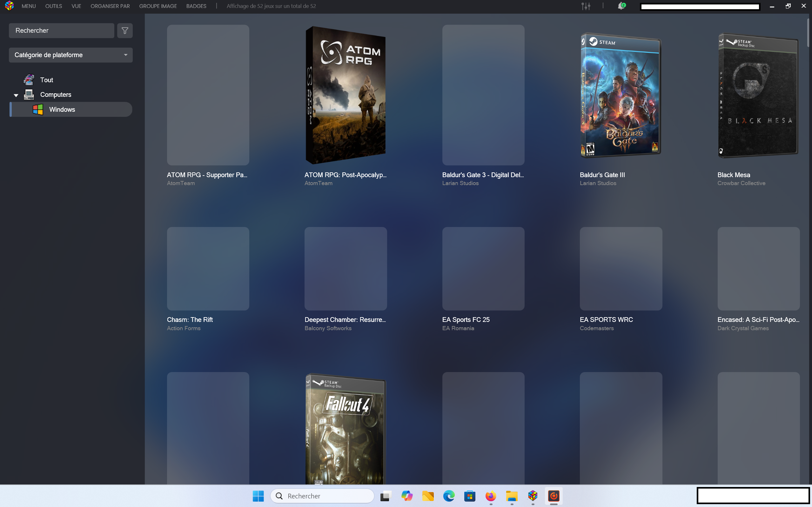
Task: Open the ORGANISER PAR menu
Action: (x=110, y=6)
